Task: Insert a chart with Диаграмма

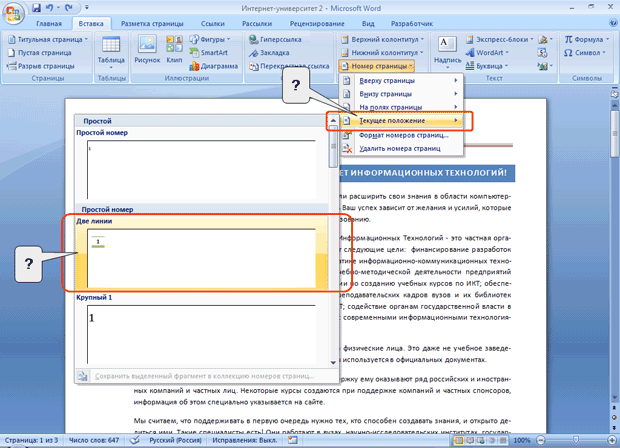Action: point(214,66)
